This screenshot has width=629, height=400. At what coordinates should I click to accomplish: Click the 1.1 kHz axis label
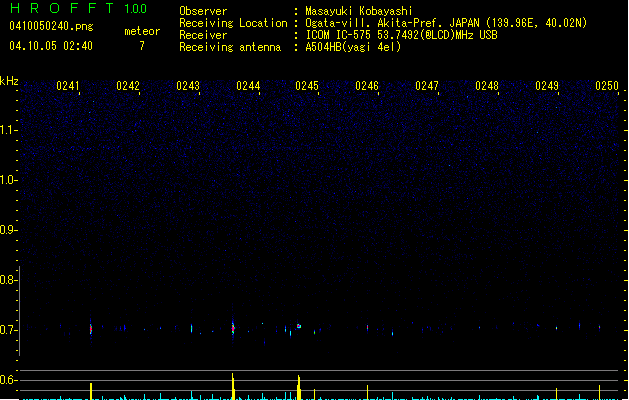pos(8,130)
